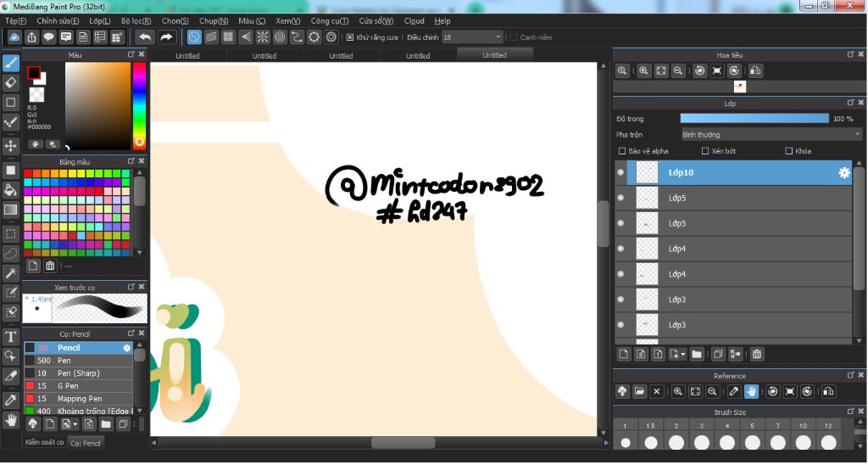Screen dimensions: 868x465
Task: Toggle the Khử răng cưa anti-aliasing checkbox
Action: pyautogui.click(x=350, y=37)
